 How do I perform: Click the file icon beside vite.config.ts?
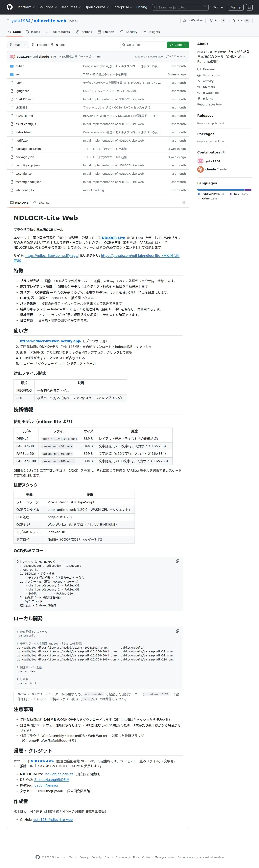[x=12, y=190]
